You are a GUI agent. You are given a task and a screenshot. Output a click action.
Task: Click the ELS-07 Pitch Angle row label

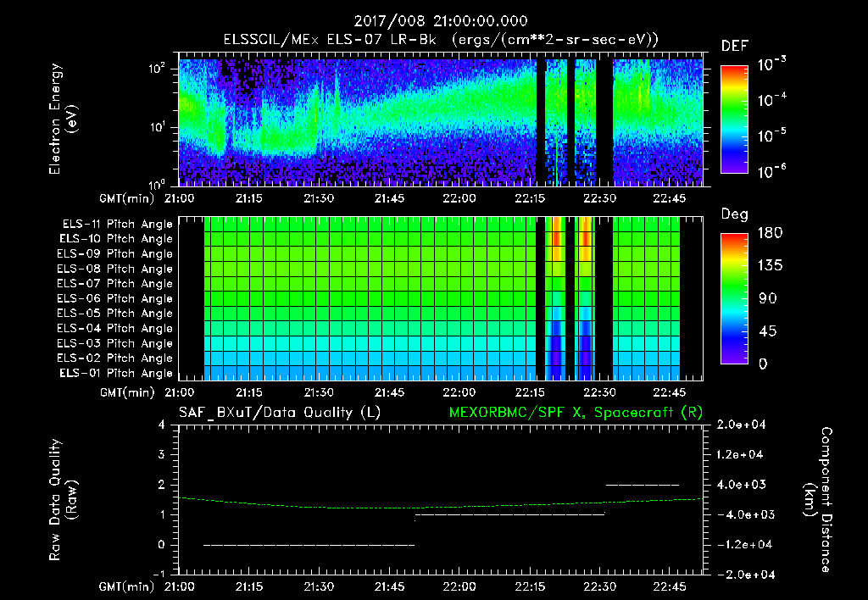115,283
